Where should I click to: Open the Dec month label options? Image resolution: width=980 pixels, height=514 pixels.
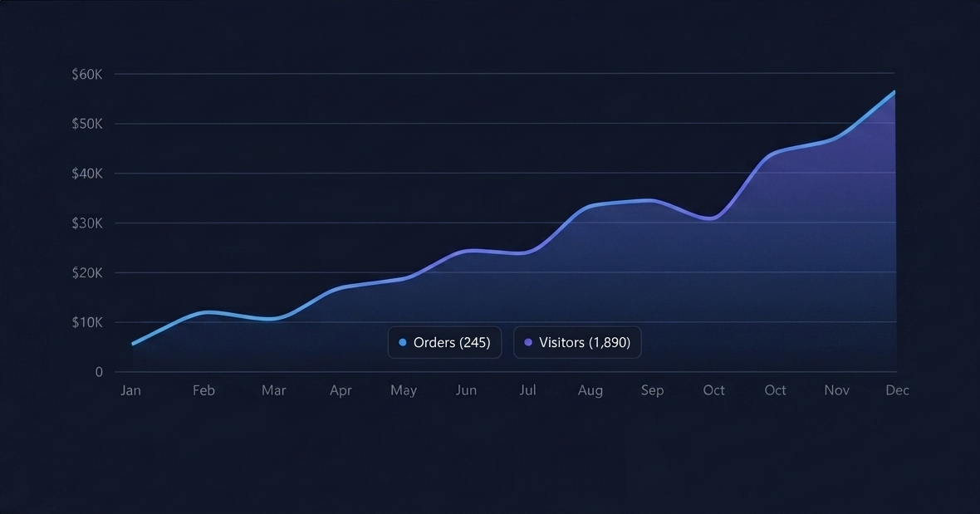(898, 389)
